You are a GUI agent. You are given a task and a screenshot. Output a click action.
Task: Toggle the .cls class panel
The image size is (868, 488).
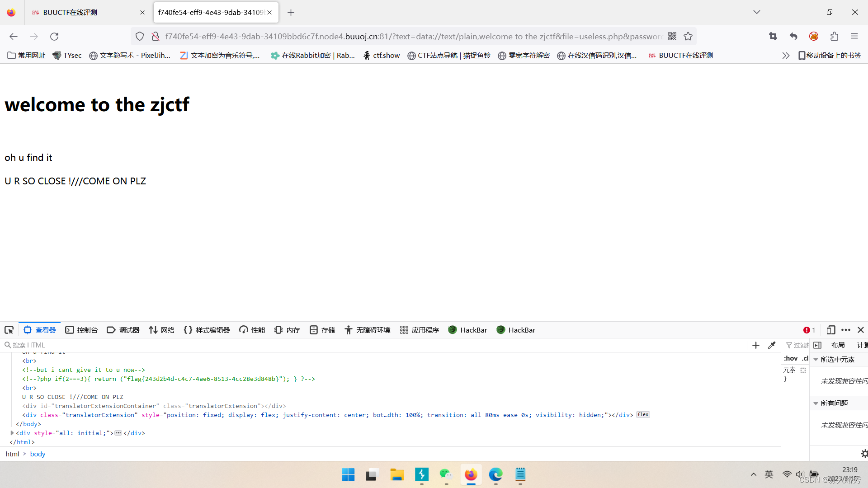[x=805, y=358]
